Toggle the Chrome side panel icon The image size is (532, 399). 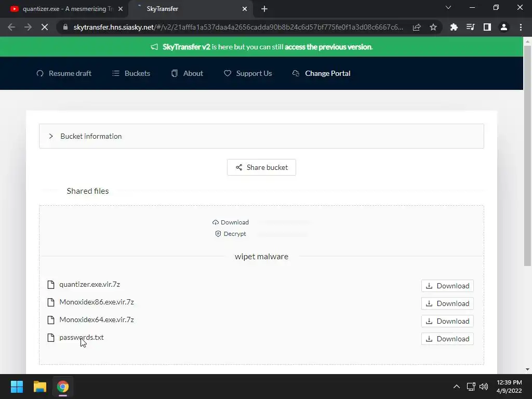487,27
